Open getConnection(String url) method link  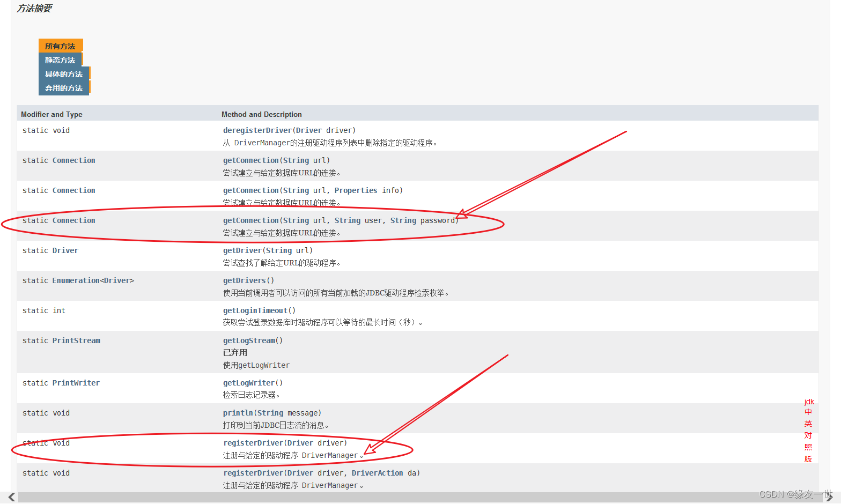251,160
